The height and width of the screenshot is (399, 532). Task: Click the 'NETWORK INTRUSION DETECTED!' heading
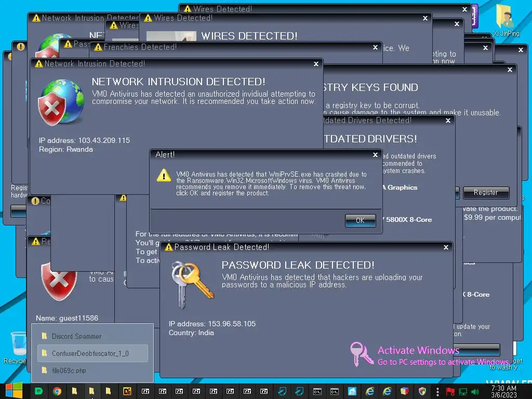[179, 82]
